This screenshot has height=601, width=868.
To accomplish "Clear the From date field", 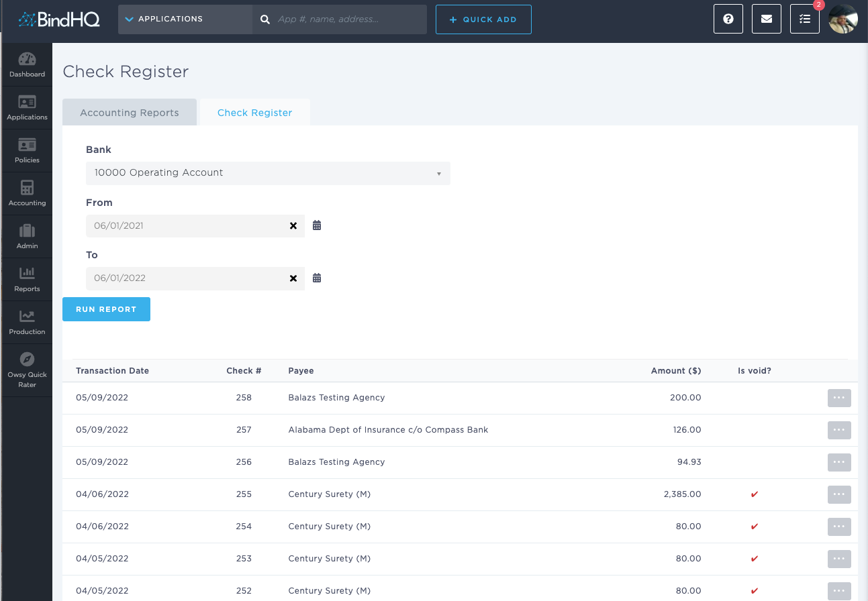I will [293, 226].
